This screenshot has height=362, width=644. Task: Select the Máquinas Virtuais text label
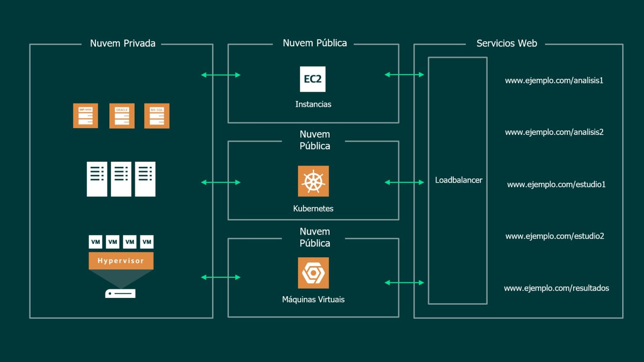click(313, 299)
